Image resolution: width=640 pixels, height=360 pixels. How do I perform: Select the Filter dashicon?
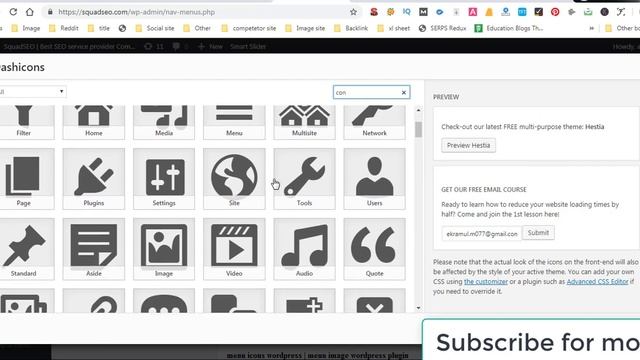(x=23, y=122)
